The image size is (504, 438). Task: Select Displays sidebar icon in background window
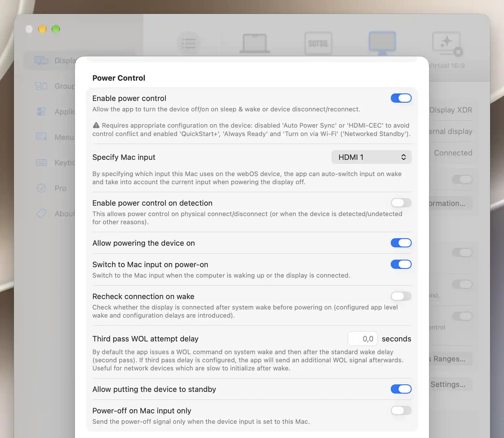[x=41, y=61]
